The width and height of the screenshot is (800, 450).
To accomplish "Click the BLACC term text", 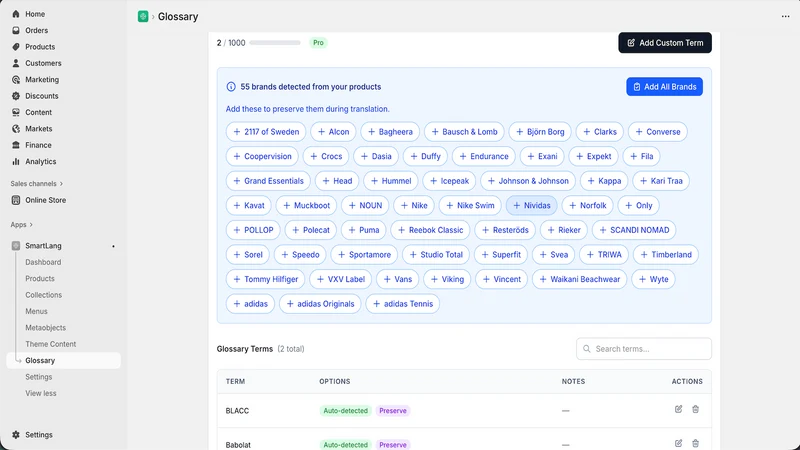I will point(237,411).
